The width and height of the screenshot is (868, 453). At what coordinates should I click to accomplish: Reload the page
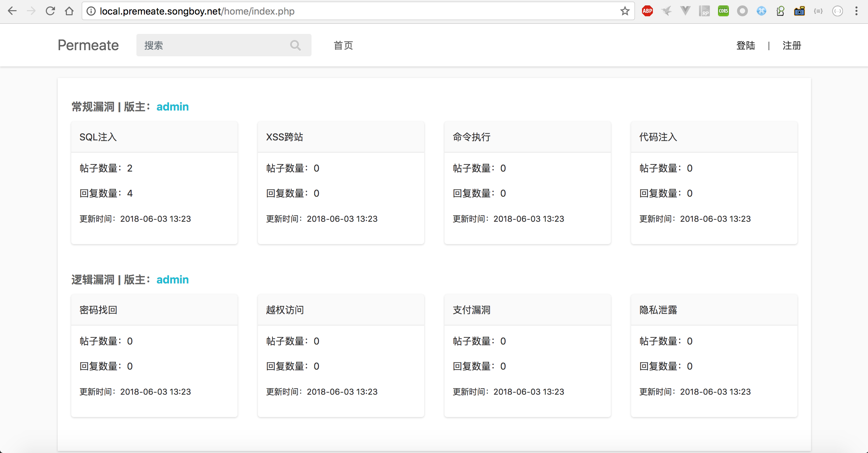pyautogui.click(x=50, y=11)
